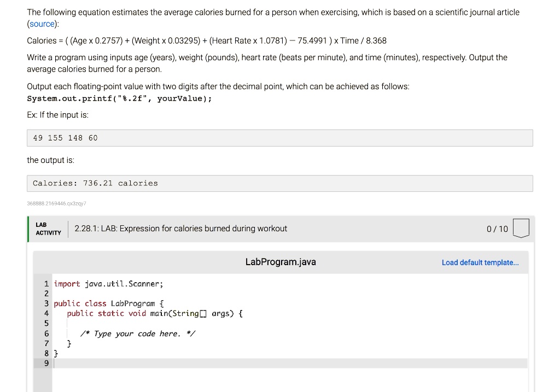Viewport: 560px width, 392px height.
Task: Click the 'Type your code here' comment
Action: tap(137, 334)
